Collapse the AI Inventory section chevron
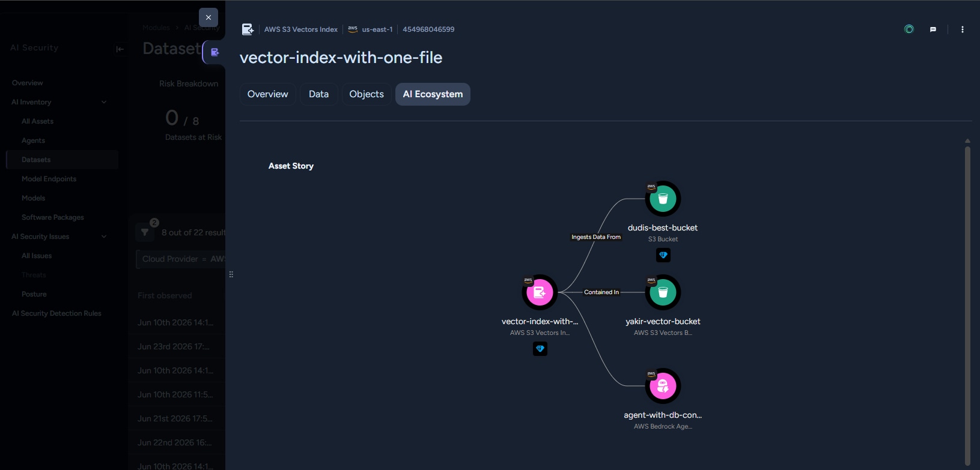980x470 pixels. (104, 102)
